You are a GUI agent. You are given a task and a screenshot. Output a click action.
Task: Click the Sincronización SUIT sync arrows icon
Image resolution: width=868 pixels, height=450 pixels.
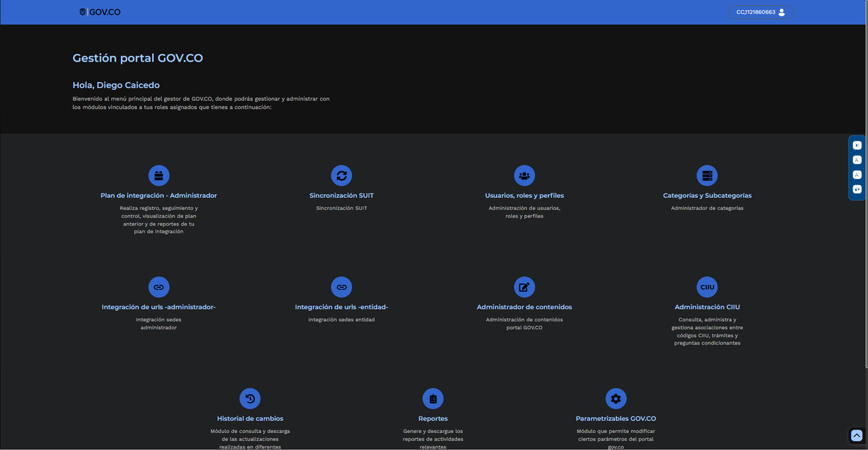[x=342, y=176]
